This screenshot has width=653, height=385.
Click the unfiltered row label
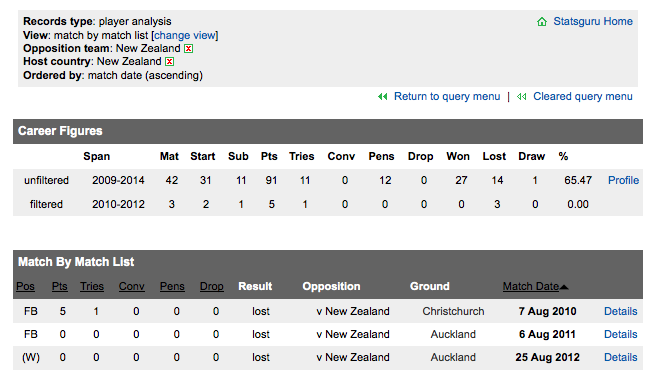pyautogui.click(x=46, y=180)
